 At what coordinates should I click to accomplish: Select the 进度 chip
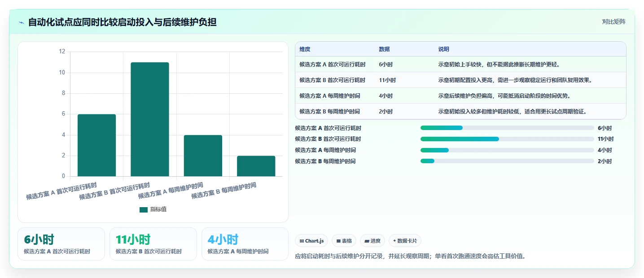[x=372, y=241]
